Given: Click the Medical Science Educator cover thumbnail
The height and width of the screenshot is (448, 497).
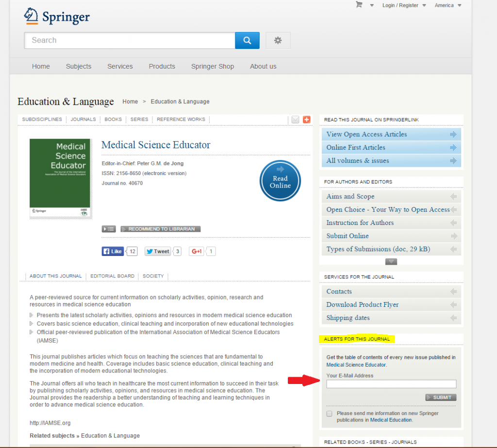Looking at the screenshot, I should (61, 178).
